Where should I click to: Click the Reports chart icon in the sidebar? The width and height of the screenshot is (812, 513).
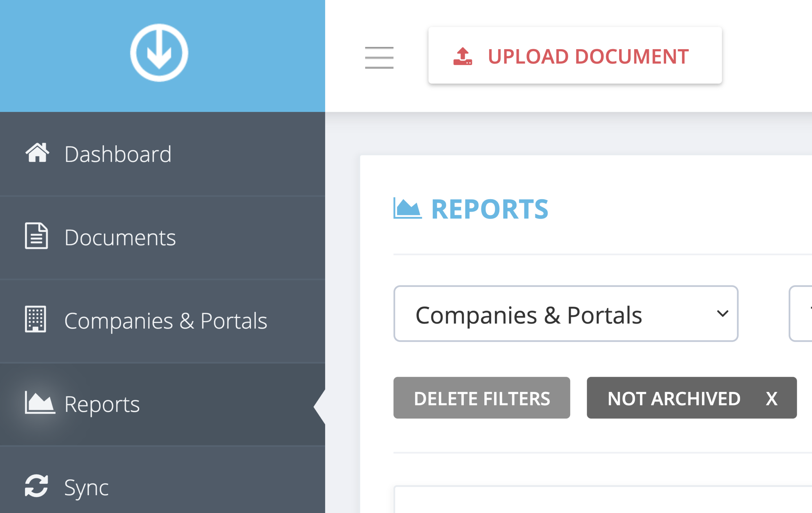click(40, 402)
